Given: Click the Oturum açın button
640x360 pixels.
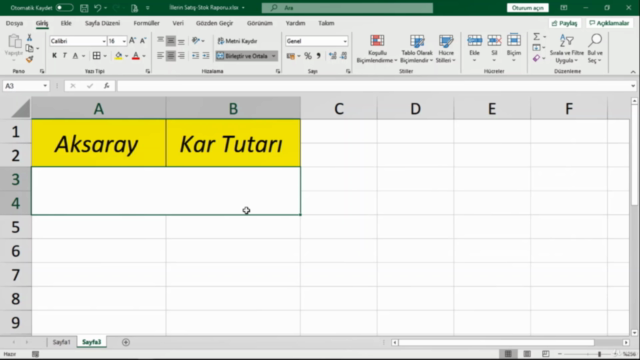Looking at the screenshot, I should pyautogui.click(x=528, y=8).
